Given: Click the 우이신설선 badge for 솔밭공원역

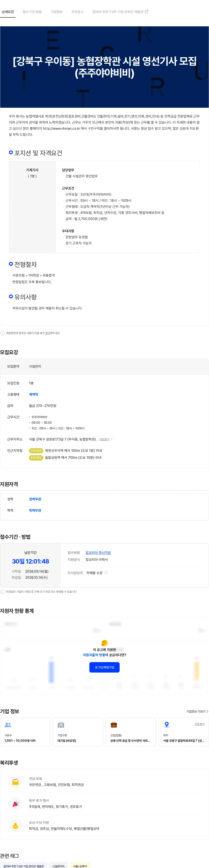Looking at the screenshot, I should click(x=36, y=458).
